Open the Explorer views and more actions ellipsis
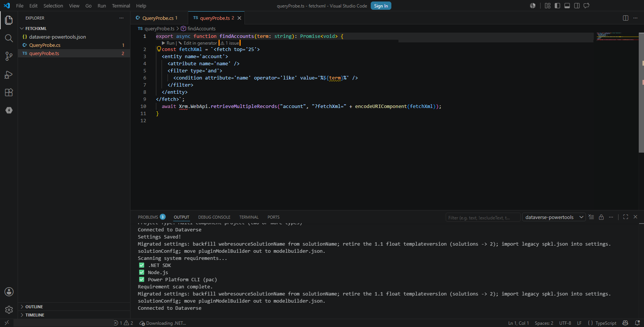Viewport: 644px width, 327px height. point(121,18)
